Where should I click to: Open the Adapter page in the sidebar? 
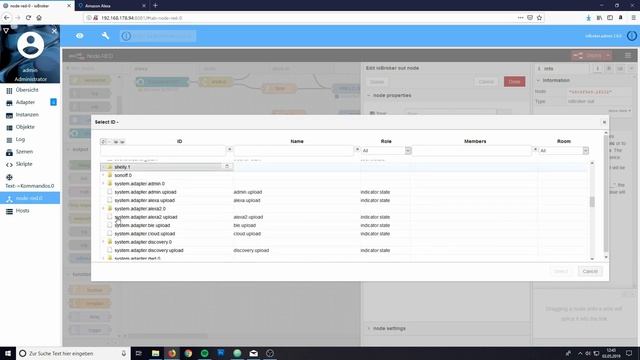pos(25,102)
